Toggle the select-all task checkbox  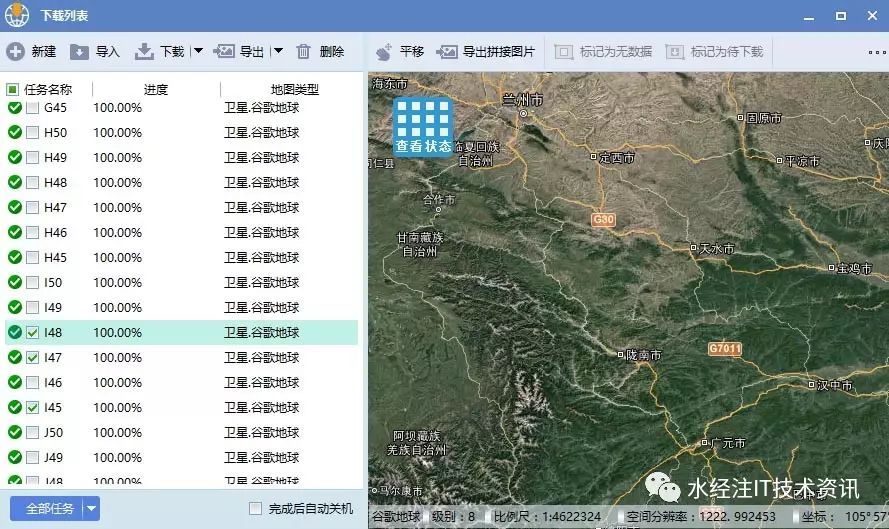pos(12,90)
